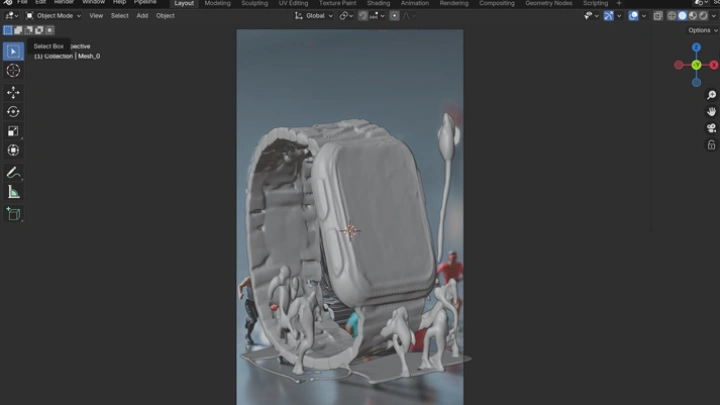720x405 pixels.
Task: Open the File menu
Action: click(x=22, y=2)
